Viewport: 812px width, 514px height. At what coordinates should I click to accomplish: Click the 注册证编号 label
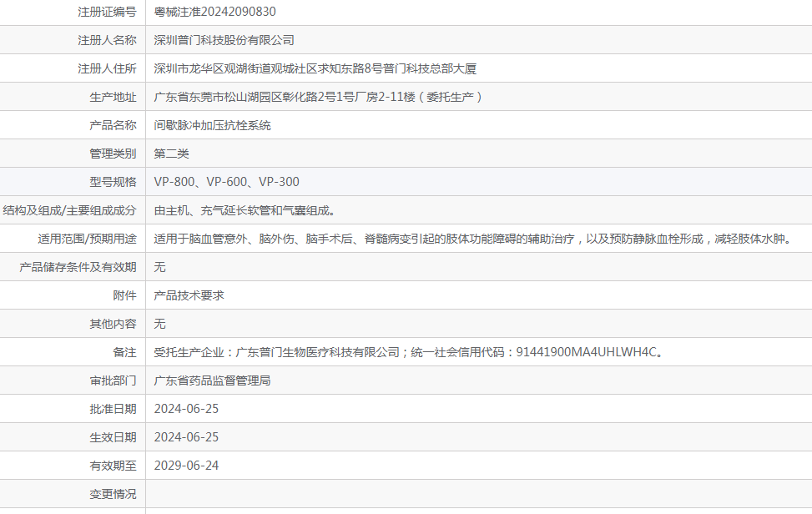tap(107, 12)
